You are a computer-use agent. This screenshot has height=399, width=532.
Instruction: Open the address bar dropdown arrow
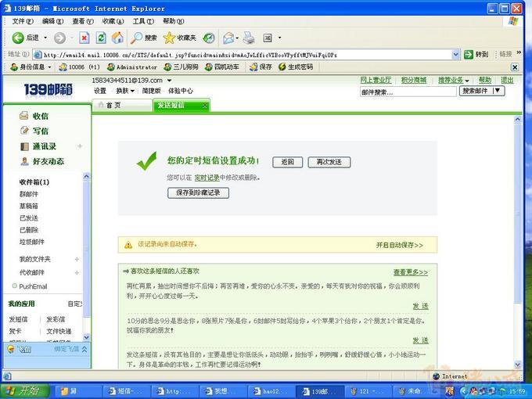click(455, 54)
